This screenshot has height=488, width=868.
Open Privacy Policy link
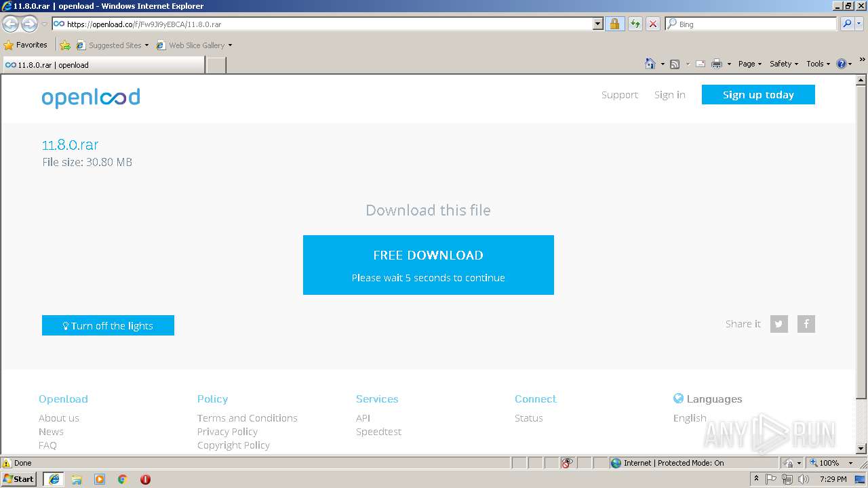point(227,432)
